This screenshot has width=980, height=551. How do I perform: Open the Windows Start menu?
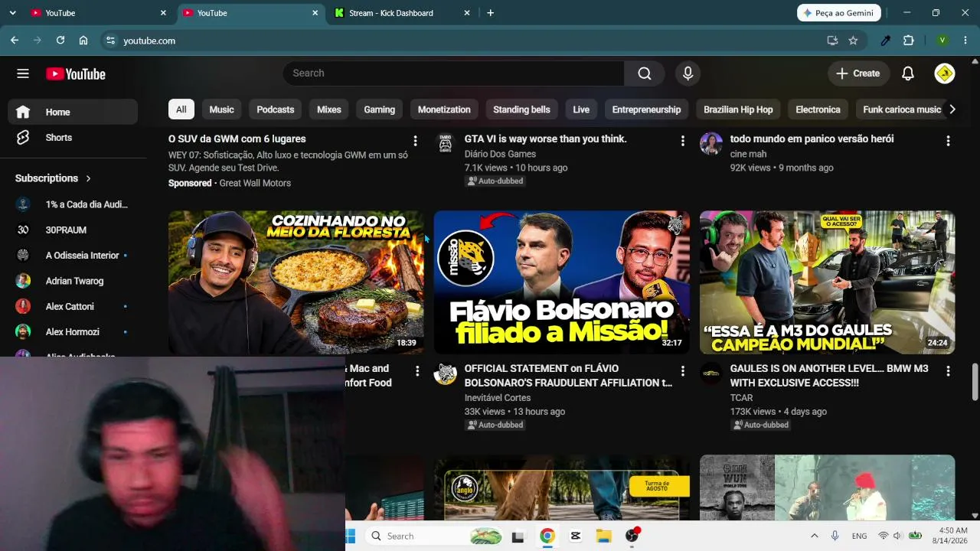pos(351,536)
